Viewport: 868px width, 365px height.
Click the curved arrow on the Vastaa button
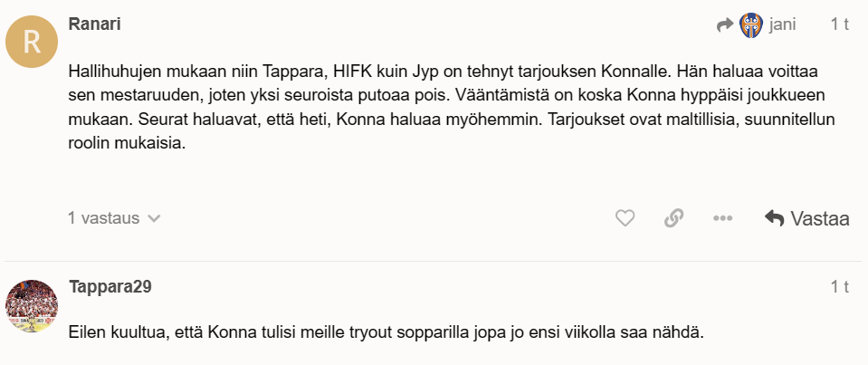point(774,218)
